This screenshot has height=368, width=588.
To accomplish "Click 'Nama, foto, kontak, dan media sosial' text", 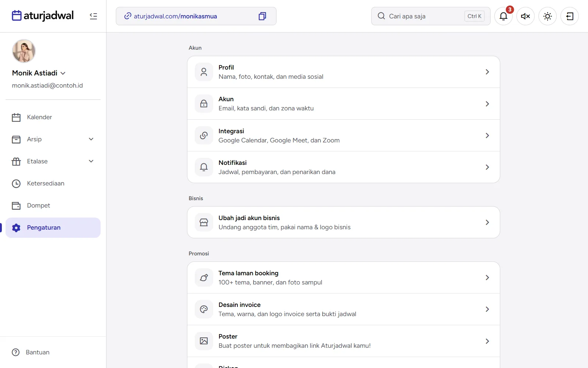I will pos(271,77).
